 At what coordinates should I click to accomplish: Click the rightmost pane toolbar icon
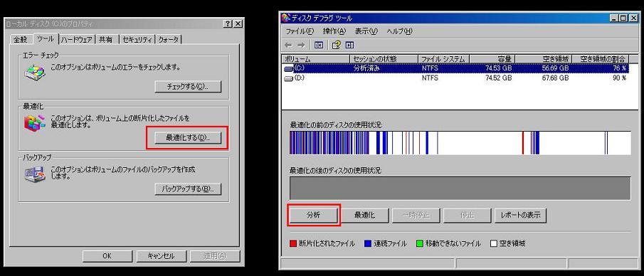350,46
